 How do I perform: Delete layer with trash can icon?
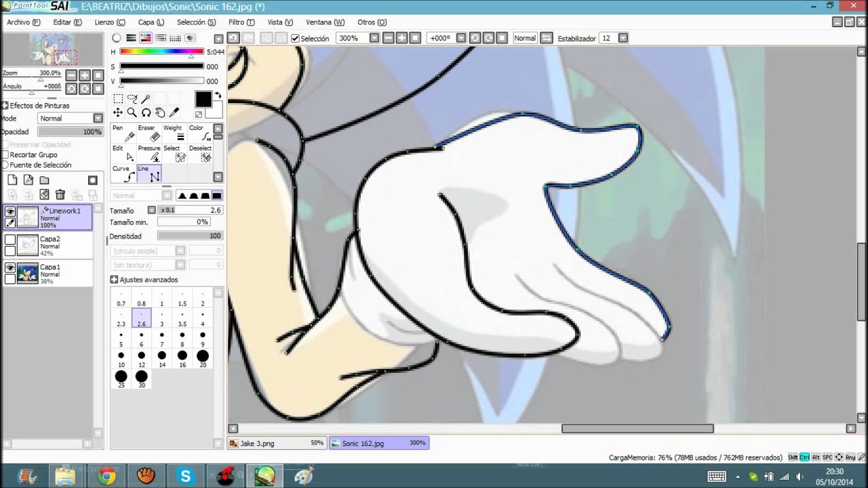pos(60,195)
